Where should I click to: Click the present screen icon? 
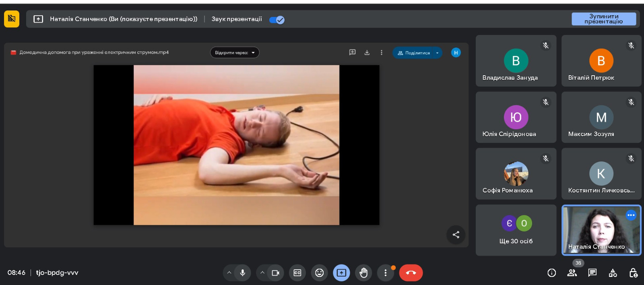[341, 273]
